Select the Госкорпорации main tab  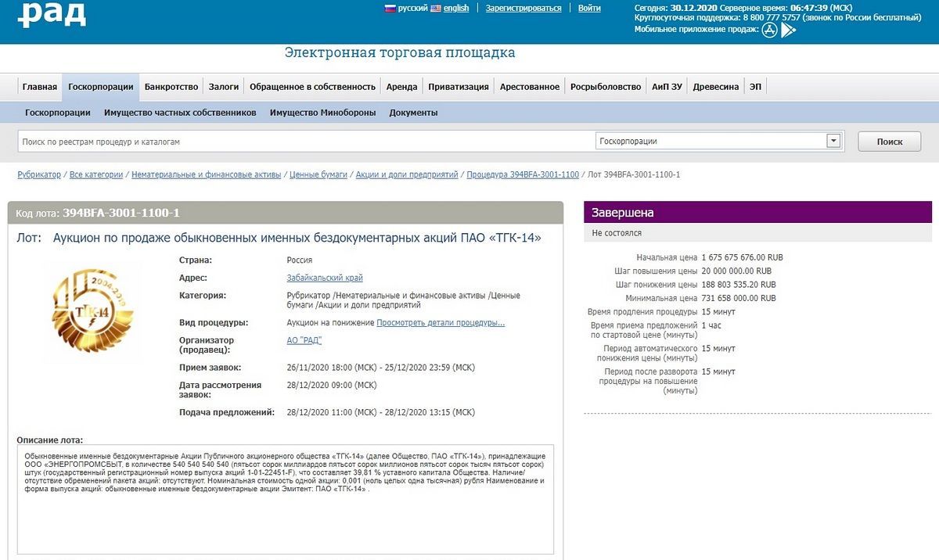tap(101, 87)
